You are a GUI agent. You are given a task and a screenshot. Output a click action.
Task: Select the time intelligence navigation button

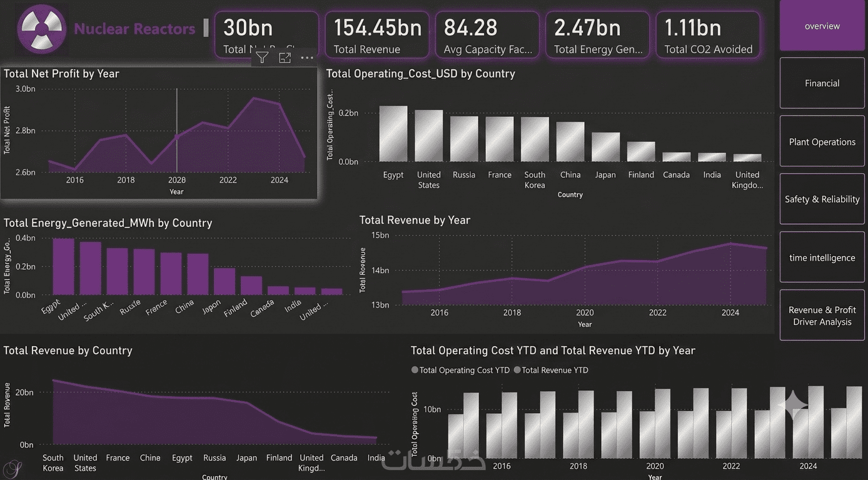coord(822,257)
